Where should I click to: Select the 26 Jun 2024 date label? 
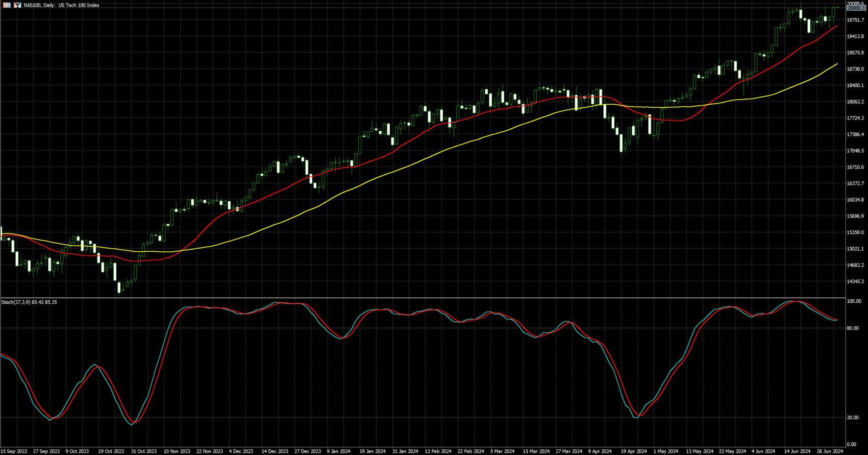(830, 451)
